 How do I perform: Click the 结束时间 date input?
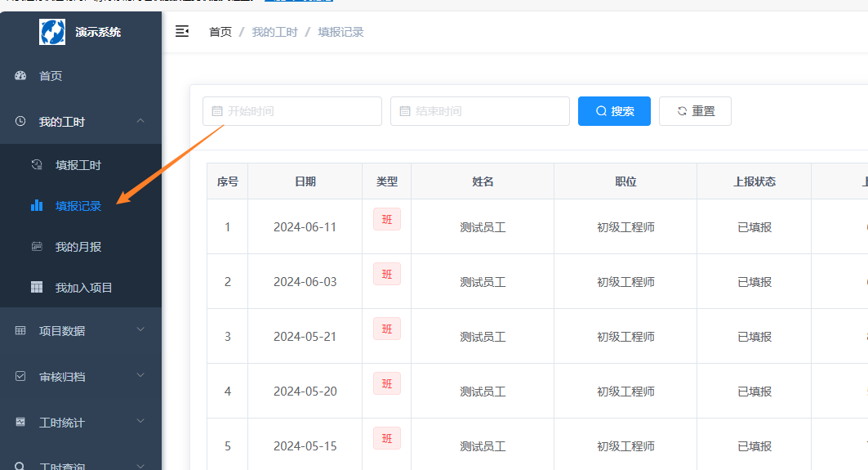480,111
